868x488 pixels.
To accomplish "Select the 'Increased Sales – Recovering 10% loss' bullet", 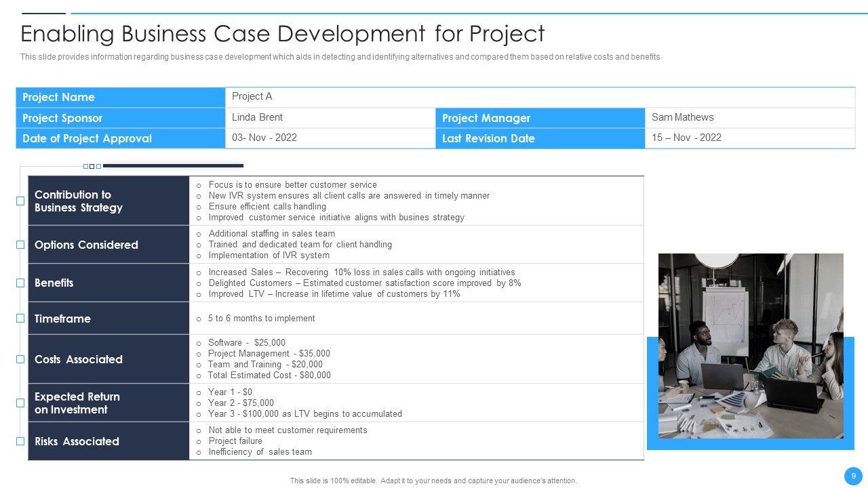I will (x=361, y=272).
